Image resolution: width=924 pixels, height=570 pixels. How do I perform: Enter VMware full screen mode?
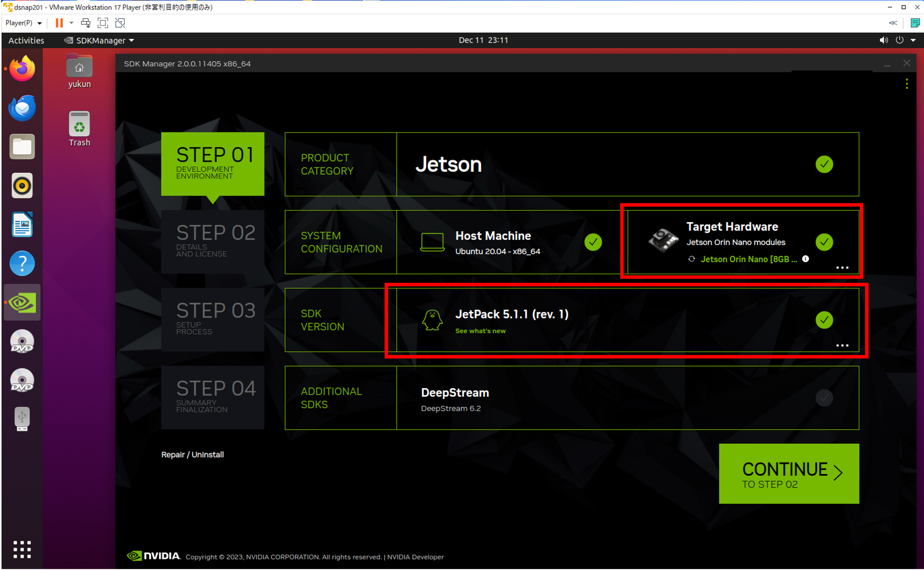(x=102, y=23)
